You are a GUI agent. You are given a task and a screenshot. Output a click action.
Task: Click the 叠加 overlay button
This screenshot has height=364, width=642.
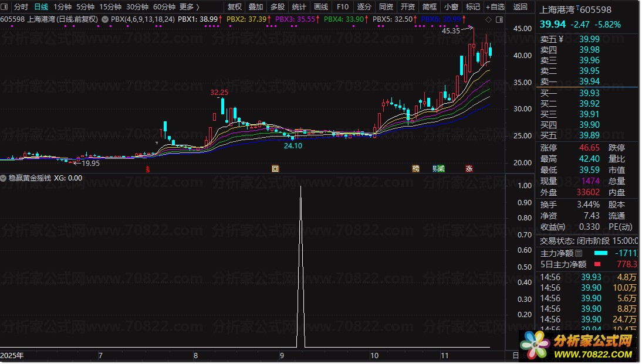(256, 7)
